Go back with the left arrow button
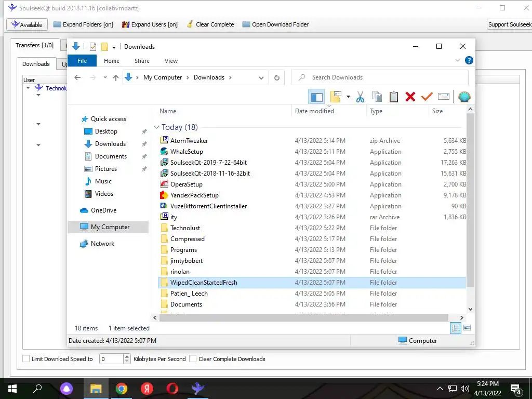The image size is (532, 399). 77,78
